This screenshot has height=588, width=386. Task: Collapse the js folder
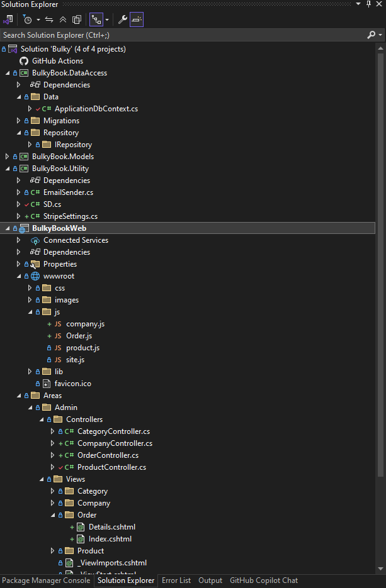coord(30,312)
